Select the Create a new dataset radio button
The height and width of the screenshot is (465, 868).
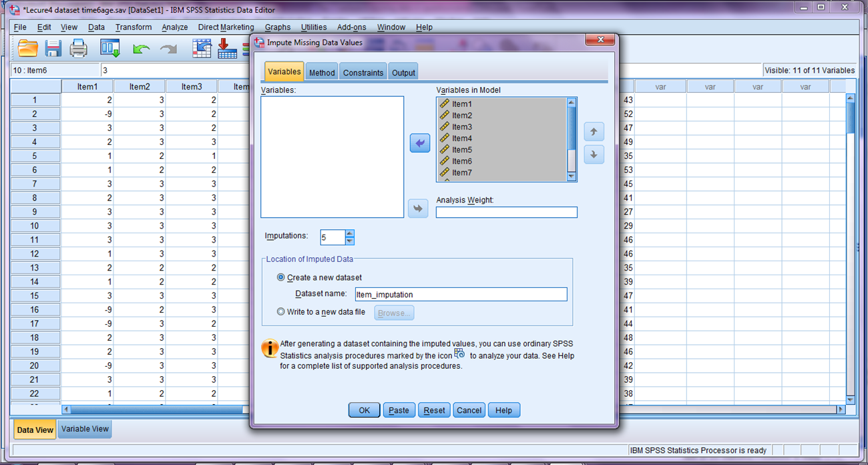pos(280,277)
